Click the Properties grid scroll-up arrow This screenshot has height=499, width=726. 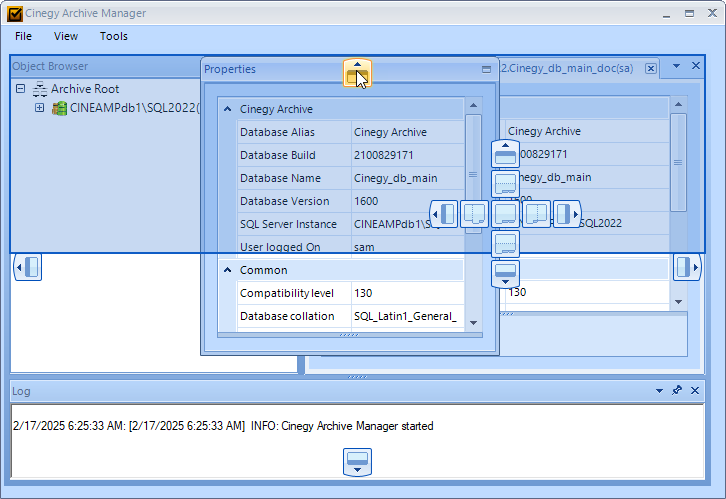(473, 106)
